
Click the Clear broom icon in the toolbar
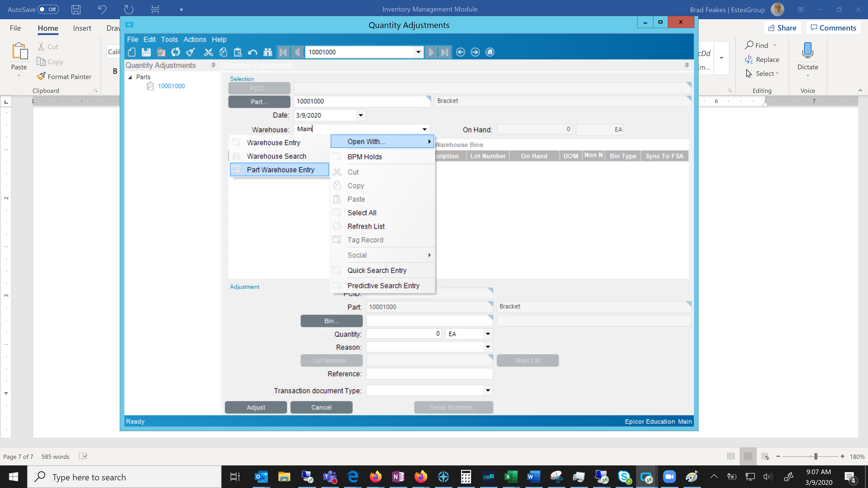[x=190, y=52]
